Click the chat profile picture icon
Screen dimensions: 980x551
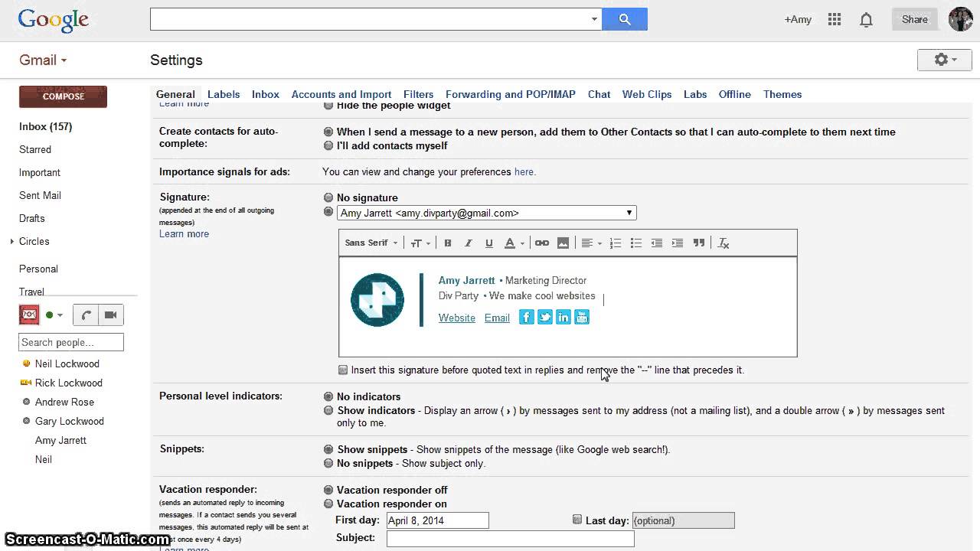[29, 315]
